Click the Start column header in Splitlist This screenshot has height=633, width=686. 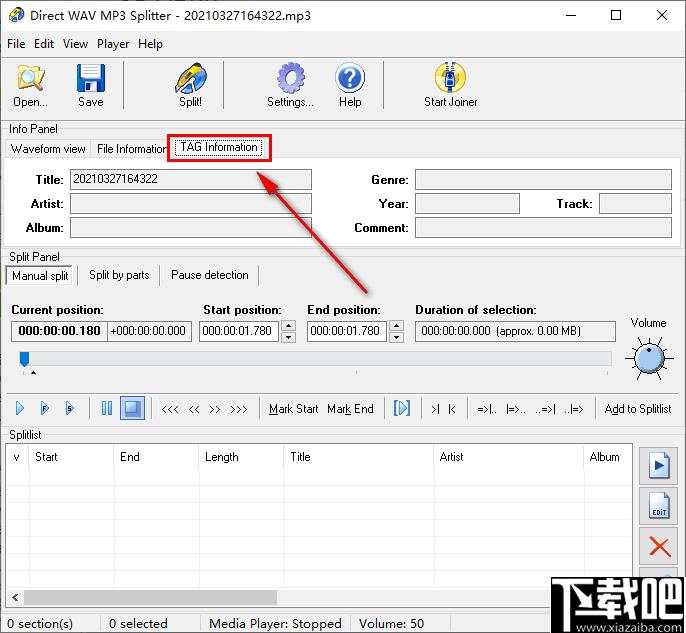(x=71, y=457)
